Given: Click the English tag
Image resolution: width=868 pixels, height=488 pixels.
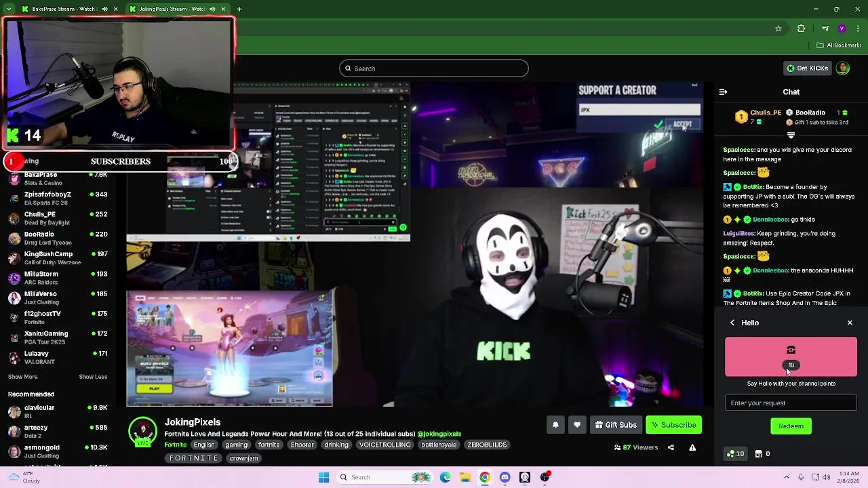Looking at the screenshot, I should [204, 445].
